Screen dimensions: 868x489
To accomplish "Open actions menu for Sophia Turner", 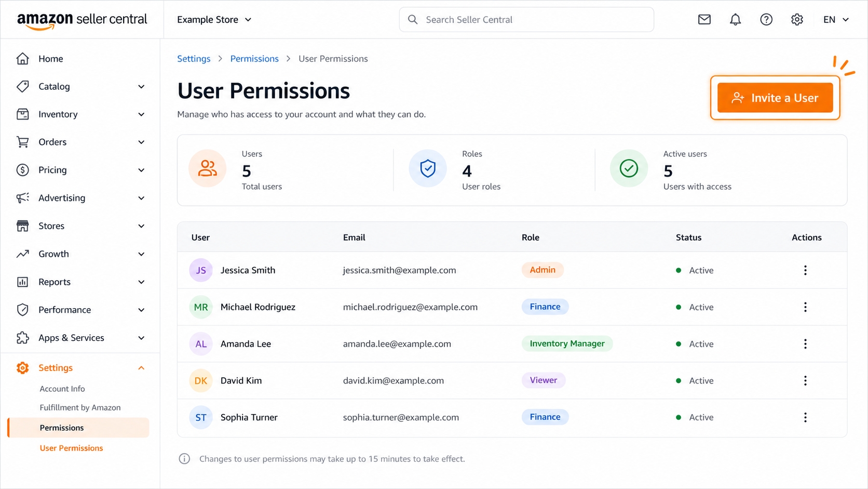I will [x=805, y=417].
